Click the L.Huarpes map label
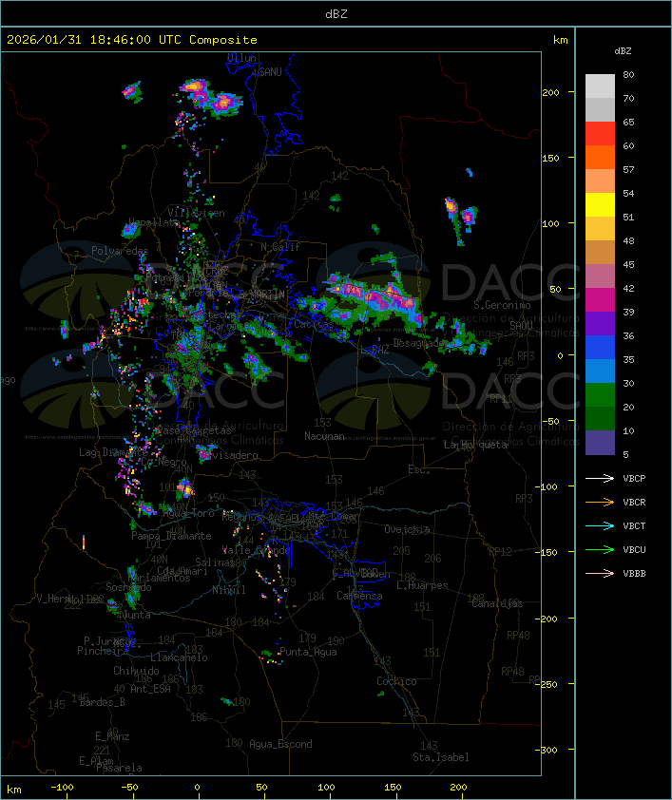Viewport: 672px width, 800px height. click(x=421, y=586)
